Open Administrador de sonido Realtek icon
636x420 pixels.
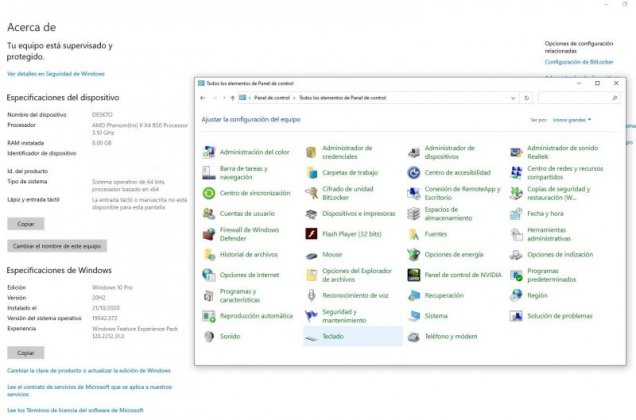pyautogui.click(x=516, y=152)
